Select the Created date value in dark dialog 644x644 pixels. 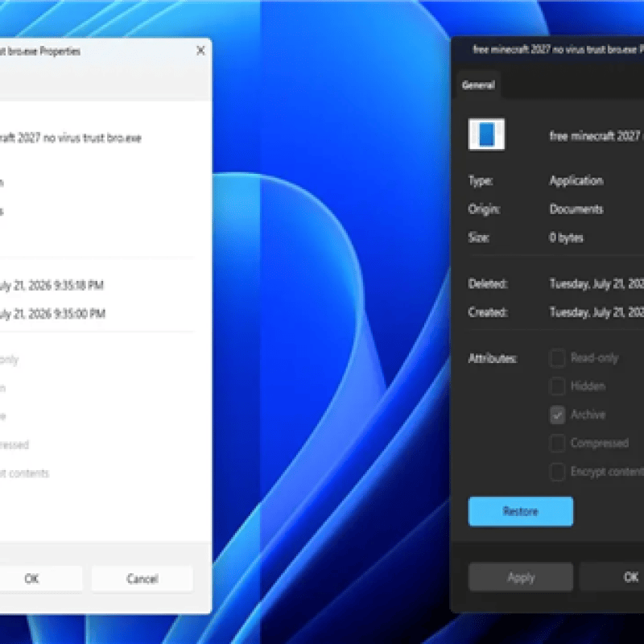(x=597, y=312)
